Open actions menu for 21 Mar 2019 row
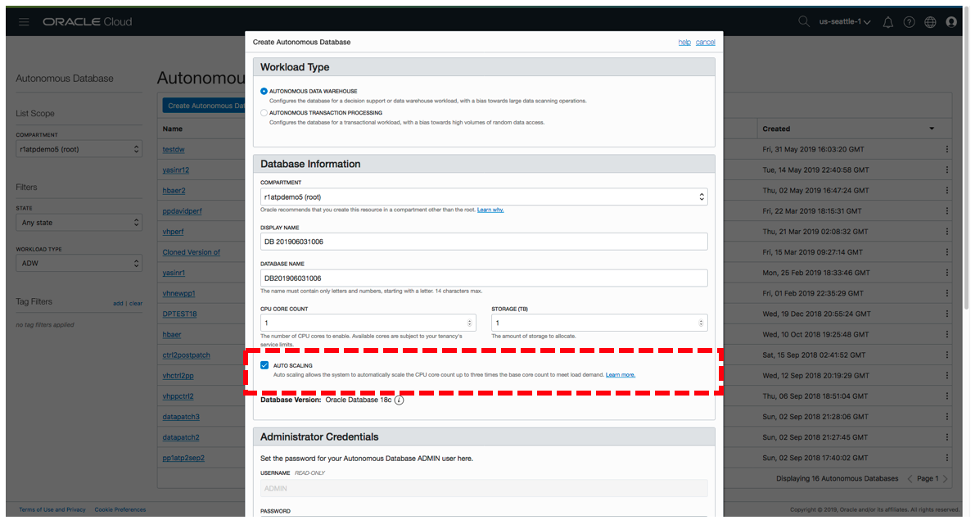The height and width of the screenshot is (529, 980). click(x=947, y=232)
